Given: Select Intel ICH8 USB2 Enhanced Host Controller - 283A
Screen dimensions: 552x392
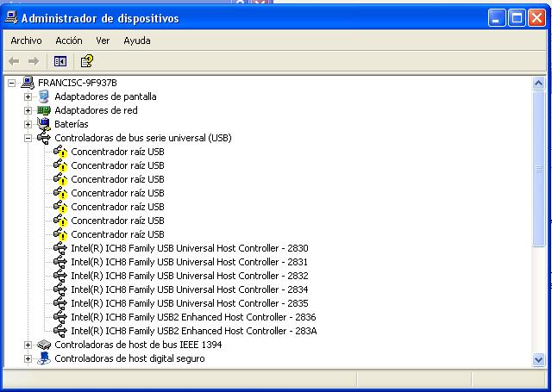Looking at the screenshot, I should pyautogui.click(x=194, y=331).
